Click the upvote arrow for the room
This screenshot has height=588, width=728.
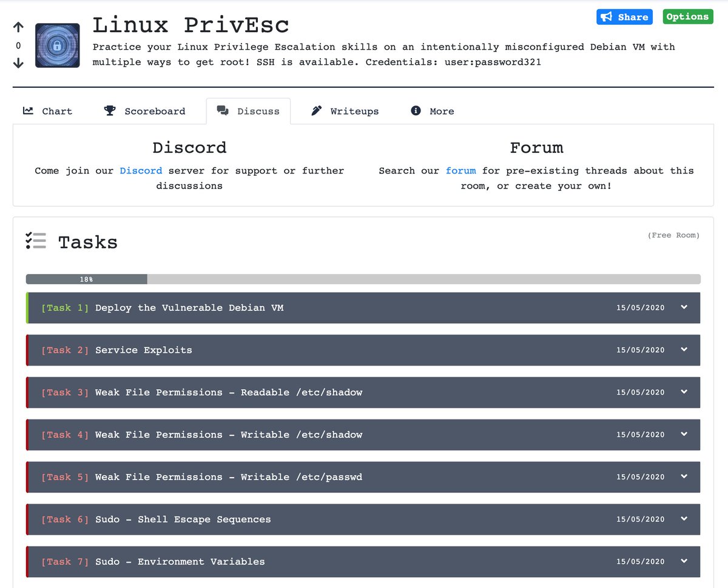18,27
